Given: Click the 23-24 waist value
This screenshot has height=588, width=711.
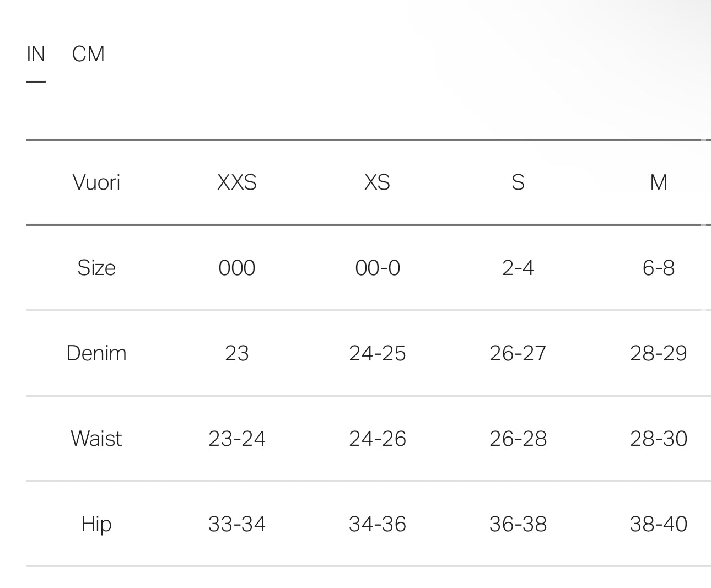Looking at the screenshot, I should 237,439.
